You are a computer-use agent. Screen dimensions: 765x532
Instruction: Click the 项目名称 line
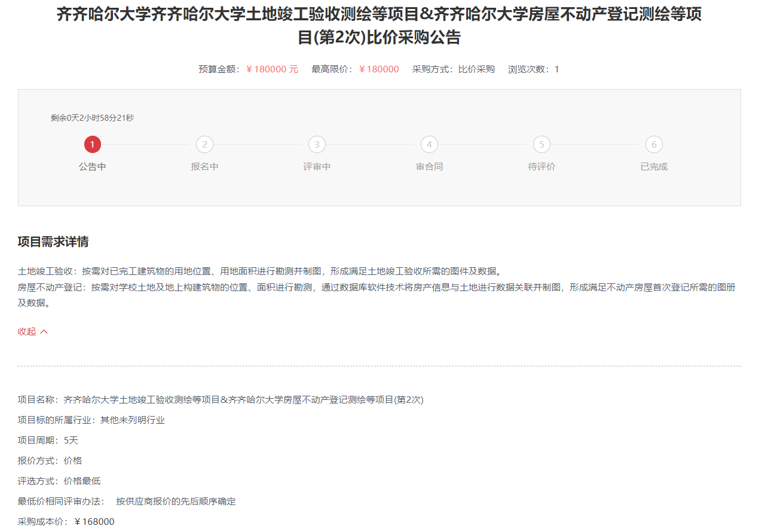tap(221, 400)
